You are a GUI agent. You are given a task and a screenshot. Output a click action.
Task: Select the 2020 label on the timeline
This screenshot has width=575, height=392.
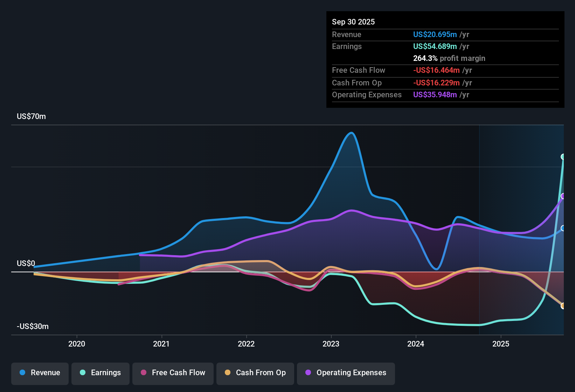77,344
